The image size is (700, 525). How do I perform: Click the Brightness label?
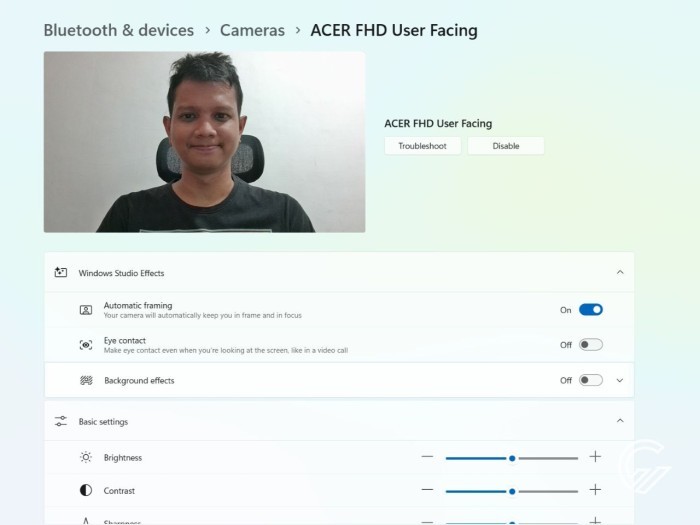click(x=123, y=458)
